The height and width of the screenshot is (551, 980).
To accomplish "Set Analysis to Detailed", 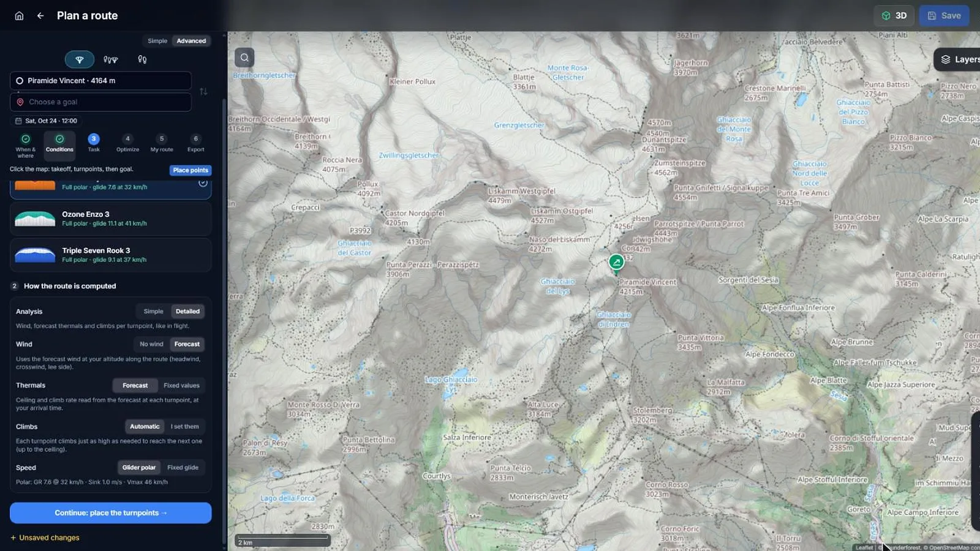I will [187, 312].
